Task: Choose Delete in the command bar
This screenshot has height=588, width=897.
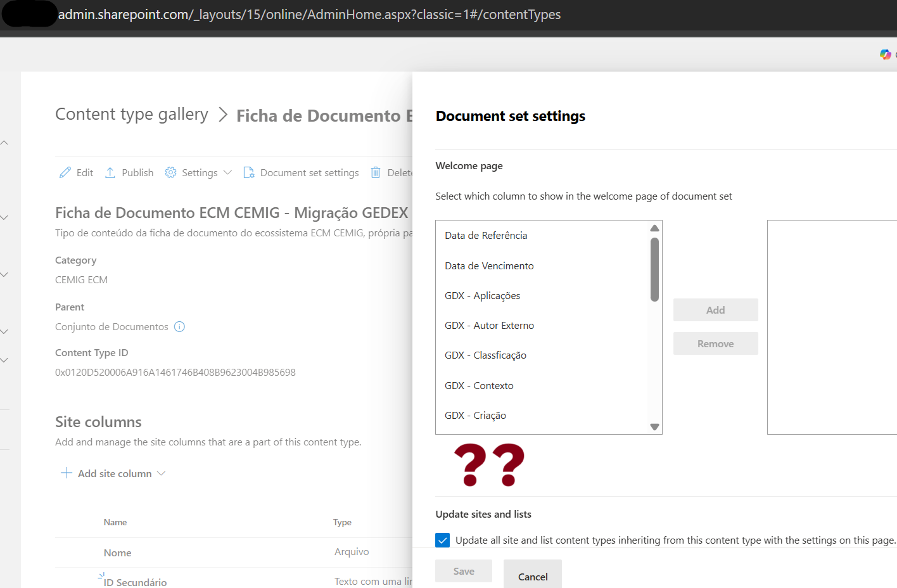Action: [x=391, y=172]
